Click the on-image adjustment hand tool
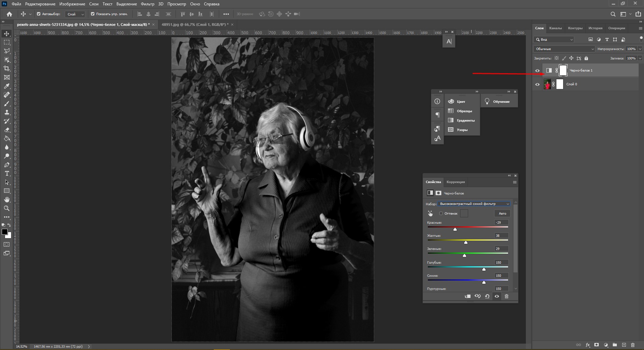The width and height of the screenshot is (644, 350). 430,213
